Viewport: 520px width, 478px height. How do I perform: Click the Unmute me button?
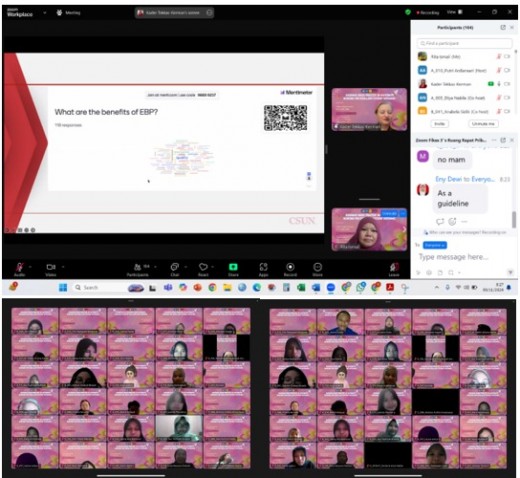point(483,124)
